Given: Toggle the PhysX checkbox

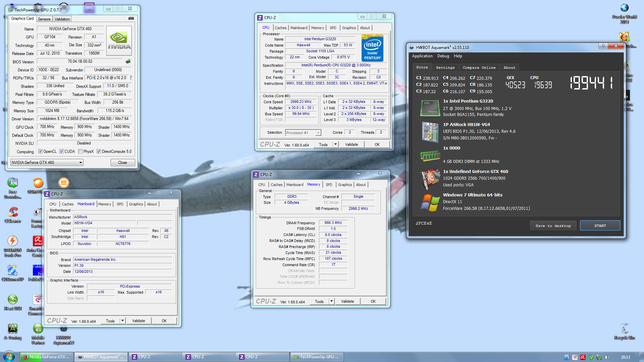Looking at the screenshot, I should (x=80, y=152).
